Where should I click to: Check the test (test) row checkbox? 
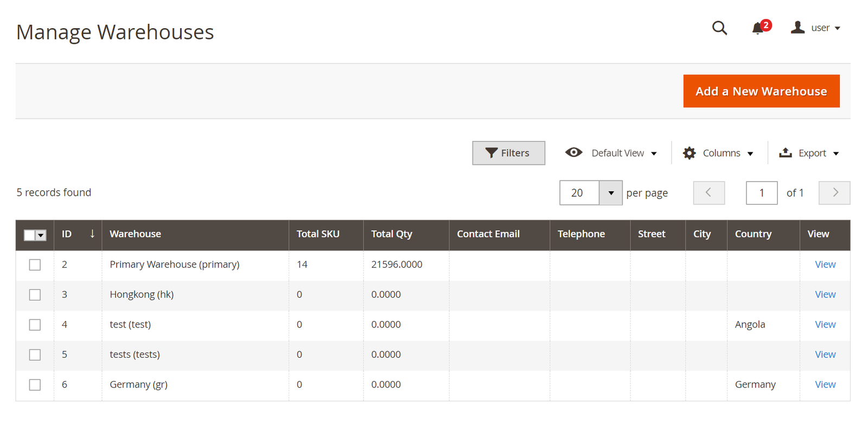(35, 325)
